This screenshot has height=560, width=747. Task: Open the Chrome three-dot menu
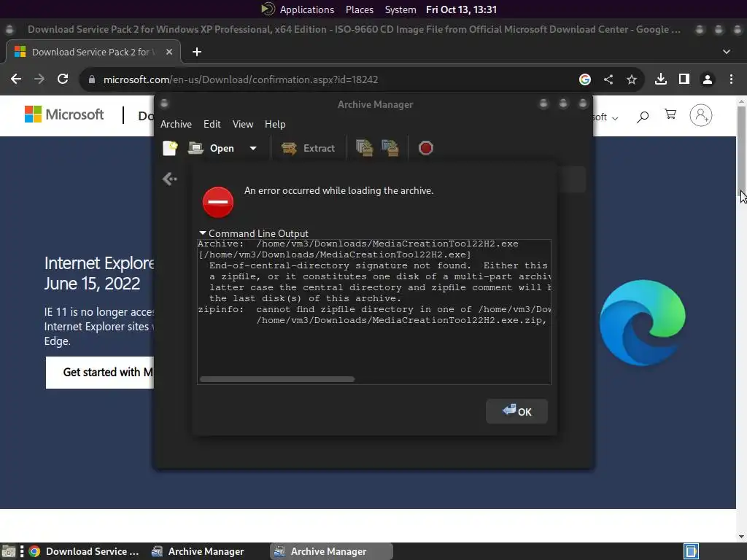pos(731,79)
